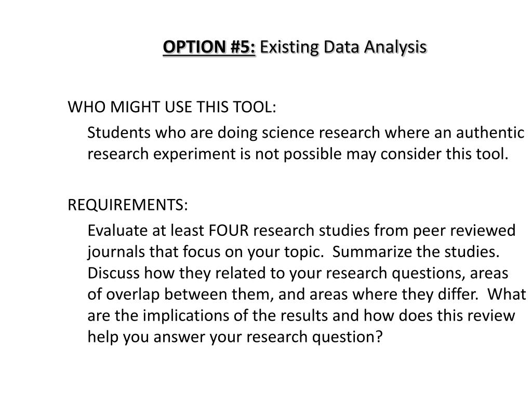Click the line starting are the implications
532x399 pixels.
301,315
